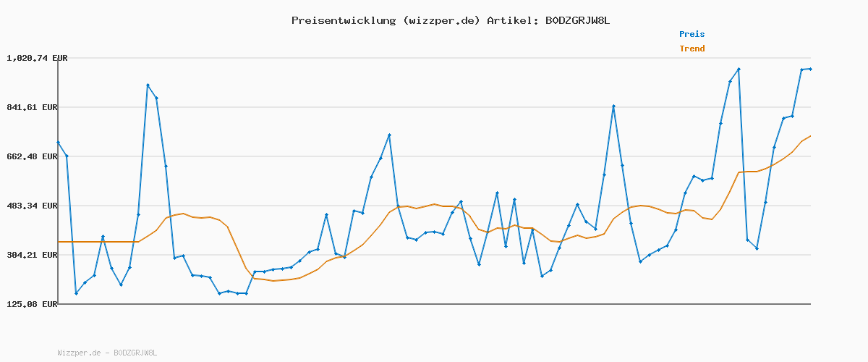This screenshot has height=362, width=868.
Task: Select the orange 'Trend' legend label
Action: click(692, 49)
